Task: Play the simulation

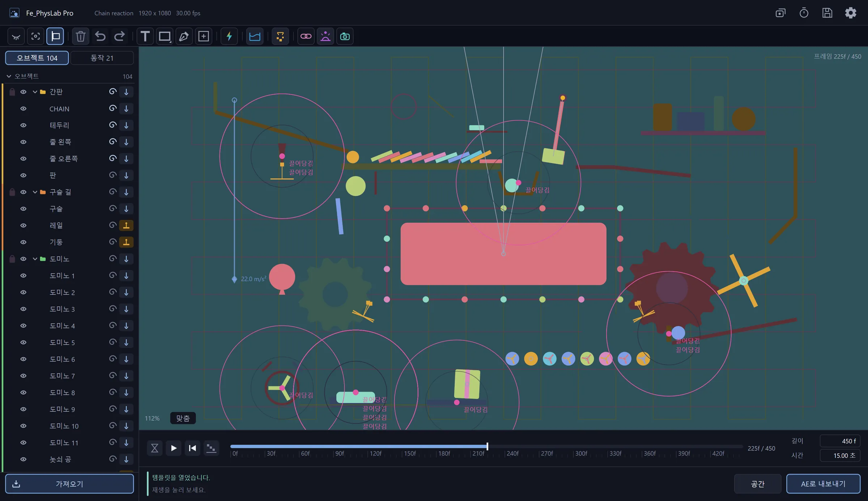Action: click(174, 448)
